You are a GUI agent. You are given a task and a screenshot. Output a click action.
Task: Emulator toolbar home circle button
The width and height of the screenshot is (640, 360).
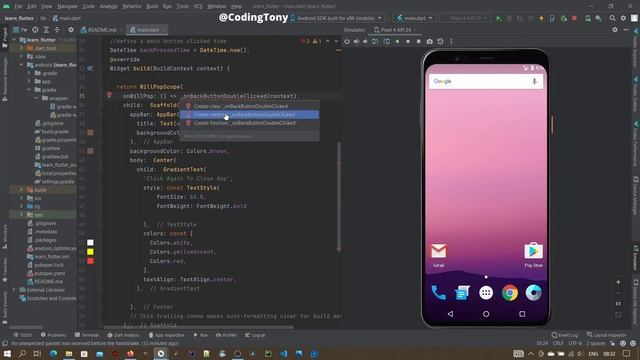(x=408, y=42)
